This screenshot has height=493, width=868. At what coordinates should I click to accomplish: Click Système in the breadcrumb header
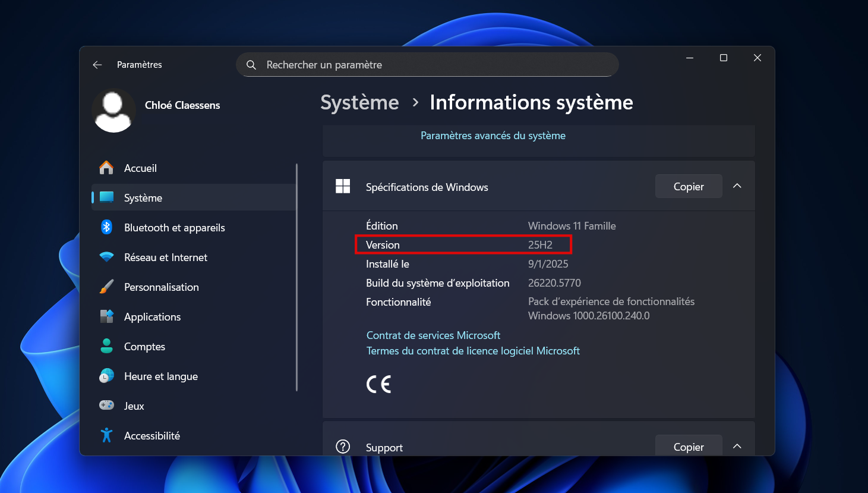[359, 102]
